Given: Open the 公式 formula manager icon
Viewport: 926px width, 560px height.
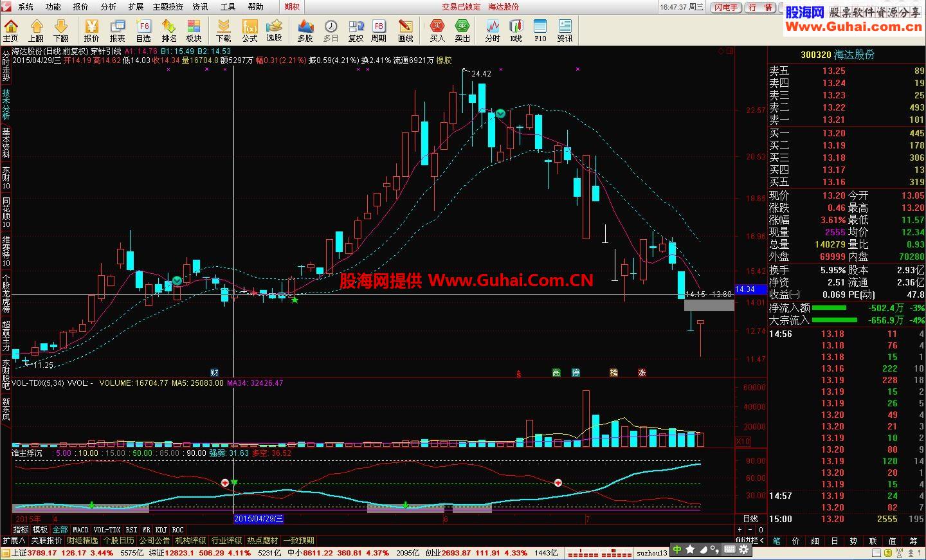Looking at the screenshot, I should click(250, 30).
